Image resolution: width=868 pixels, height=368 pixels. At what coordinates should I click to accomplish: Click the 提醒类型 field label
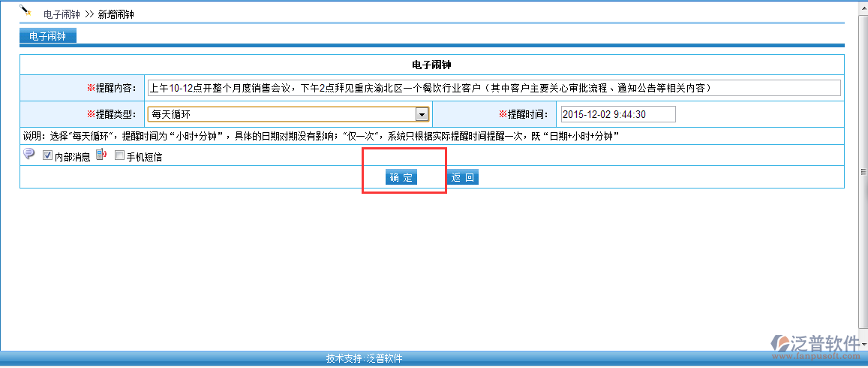(112, 114)
